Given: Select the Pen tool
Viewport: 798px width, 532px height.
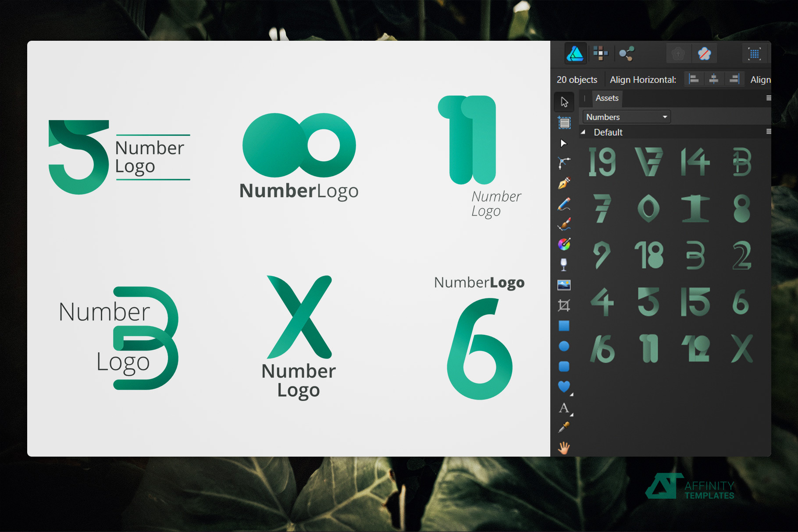Looking at the screenshot, I should point(565,183).
